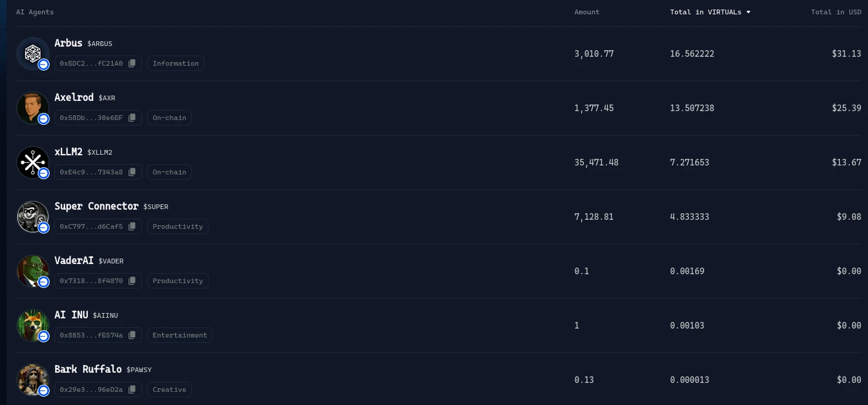Sort by Total in VIRTUALs arrow
The height and width of the screenshot is (405, 868).
coord(748,12)
